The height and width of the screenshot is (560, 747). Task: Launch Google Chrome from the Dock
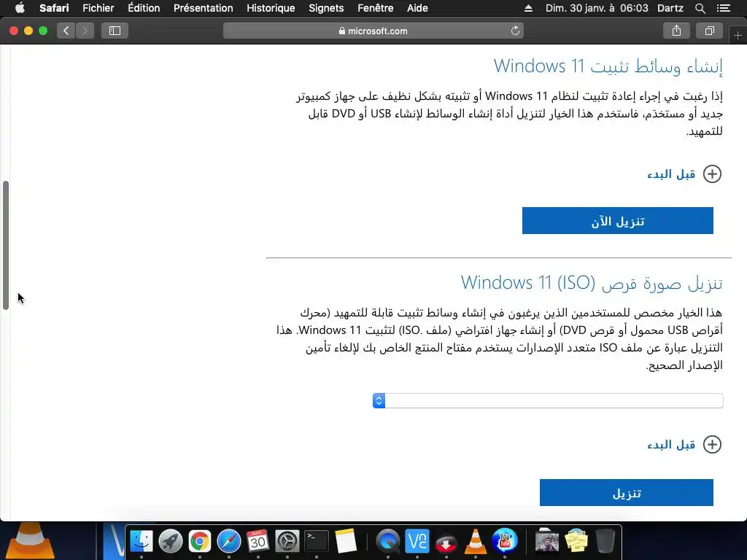tap(200, 541)
